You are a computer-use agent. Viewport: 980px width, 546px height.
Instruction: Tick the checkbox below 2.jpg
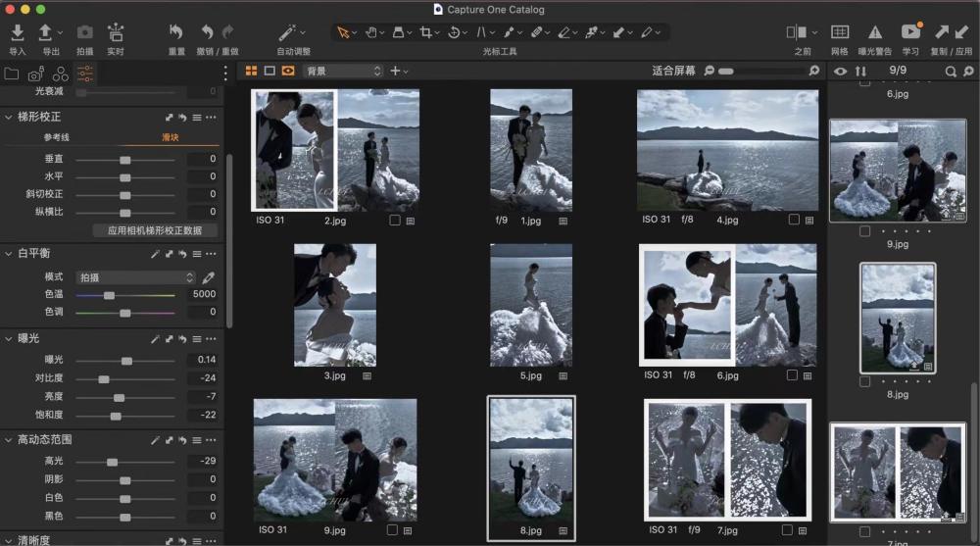(x=394, y=222)
